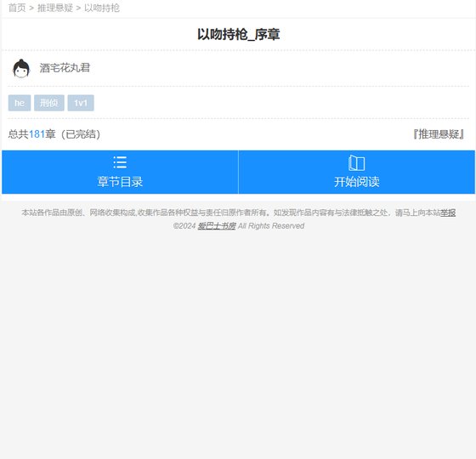Click the author avatar icon
Viewport: 476px width, 459px height.
[21, 68]
